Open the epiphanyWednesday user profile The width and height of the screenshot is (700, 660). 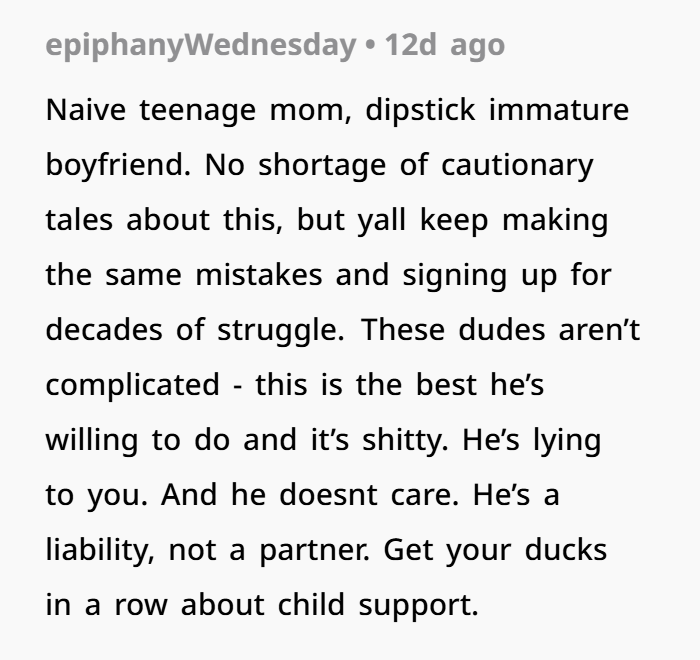point(200,45)
